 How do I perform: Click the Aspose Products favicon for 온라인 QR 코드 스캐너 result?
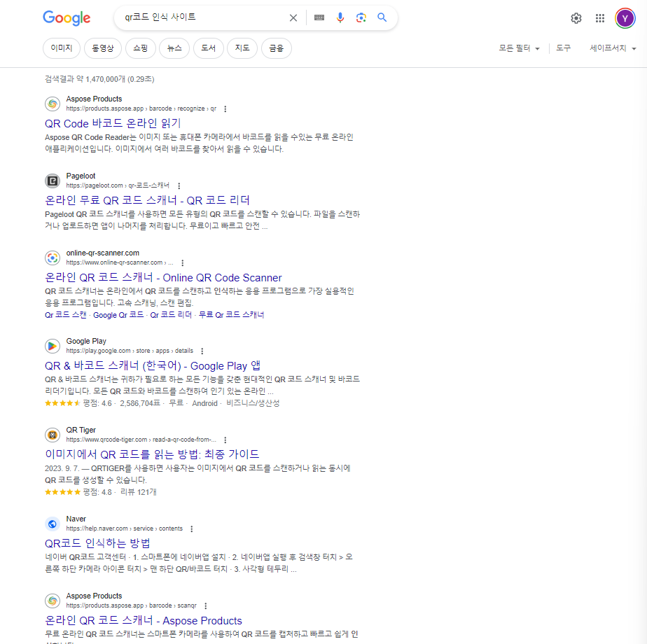click(x=53, y=601)
